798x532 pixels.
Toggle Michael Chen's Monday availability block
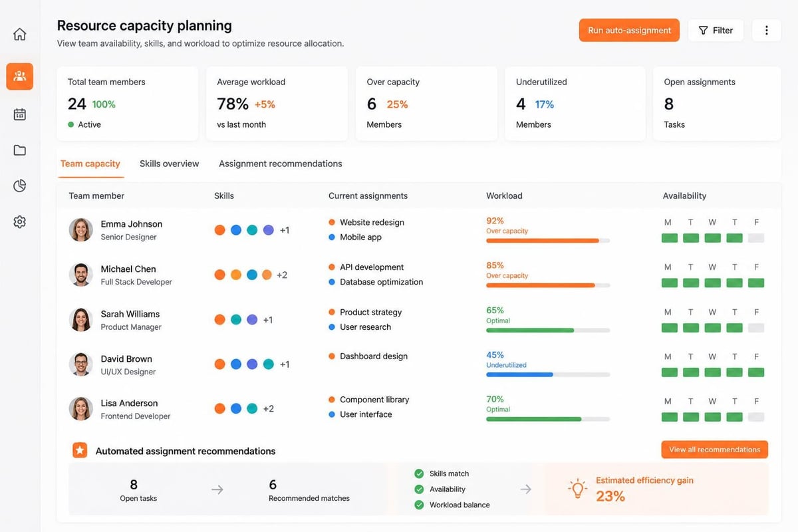click(670, 283)
